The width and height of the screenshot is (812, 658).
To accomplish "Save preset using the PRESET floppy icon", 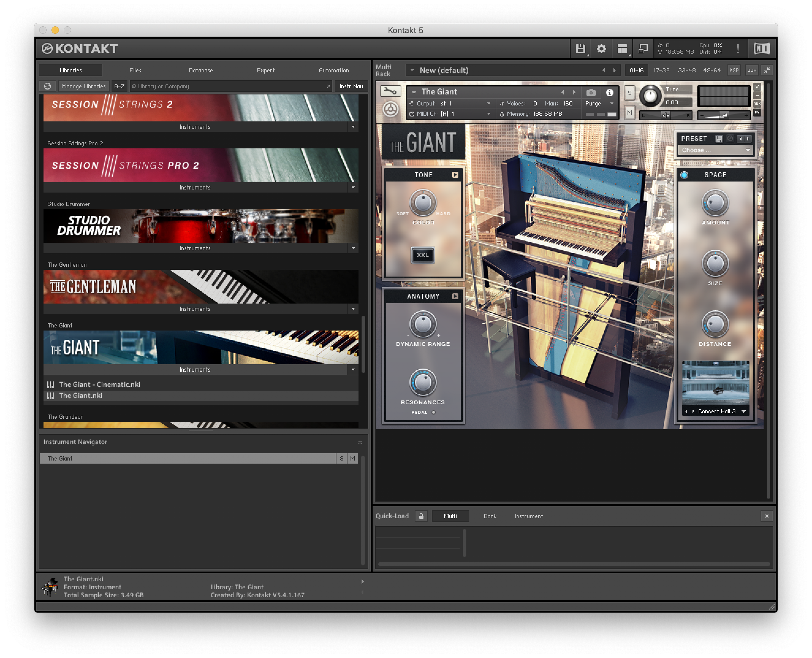I will coord(719,139).
